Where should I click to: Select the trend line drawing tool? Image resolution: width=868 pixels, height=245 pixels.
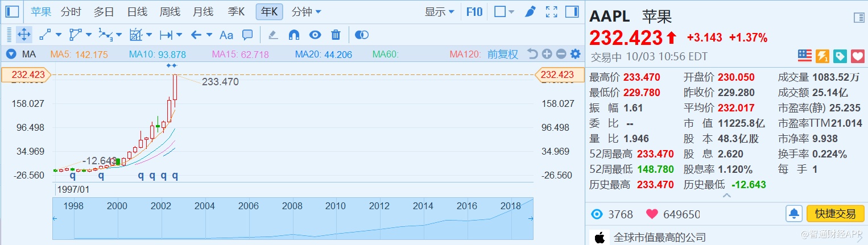pos(46,35)
